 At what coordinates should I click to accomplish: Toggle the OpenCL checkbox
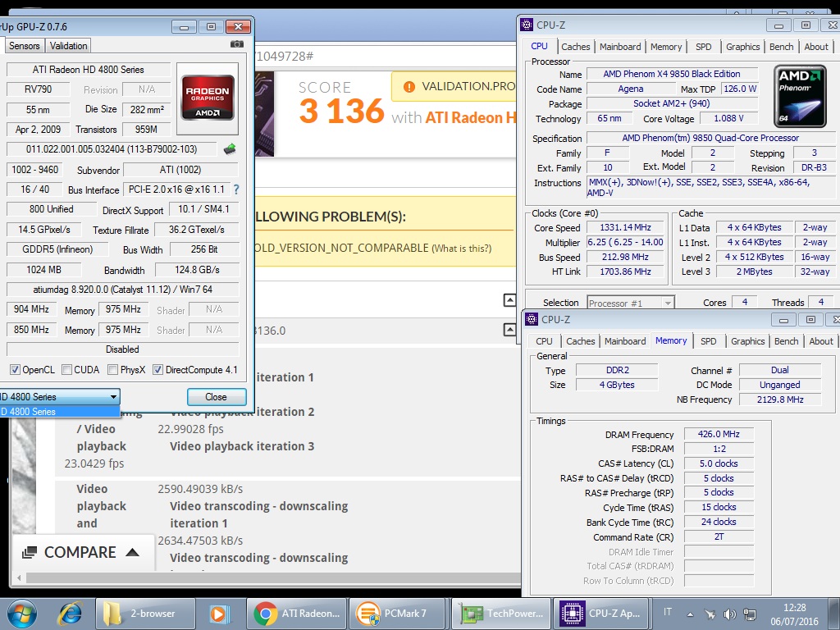15,370
